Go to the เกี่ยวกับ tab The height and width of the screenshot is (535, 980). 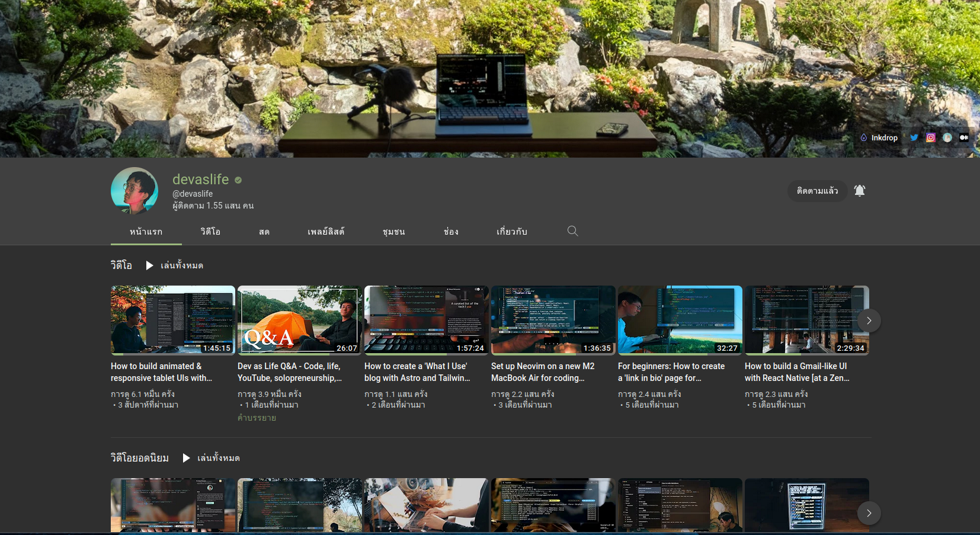tap(512, 232)
